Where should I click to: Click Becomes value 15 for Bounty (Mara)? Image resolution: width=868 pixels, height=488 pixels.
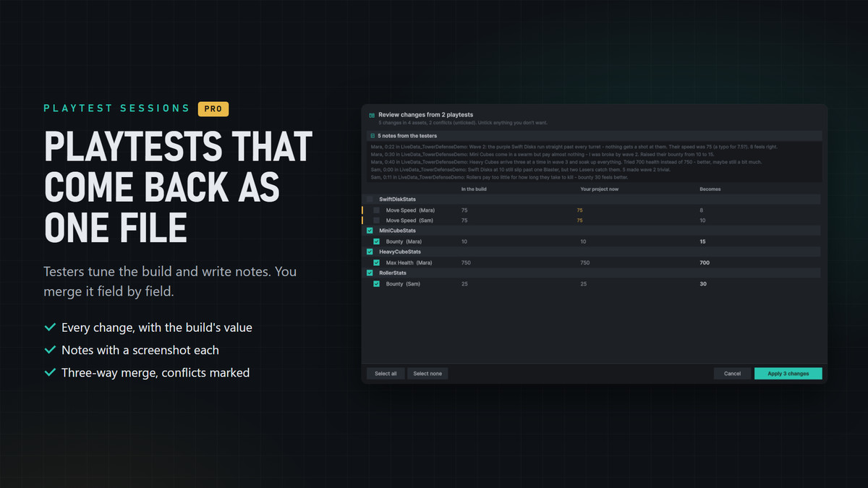pyautogui.click(x=702, y=241)
